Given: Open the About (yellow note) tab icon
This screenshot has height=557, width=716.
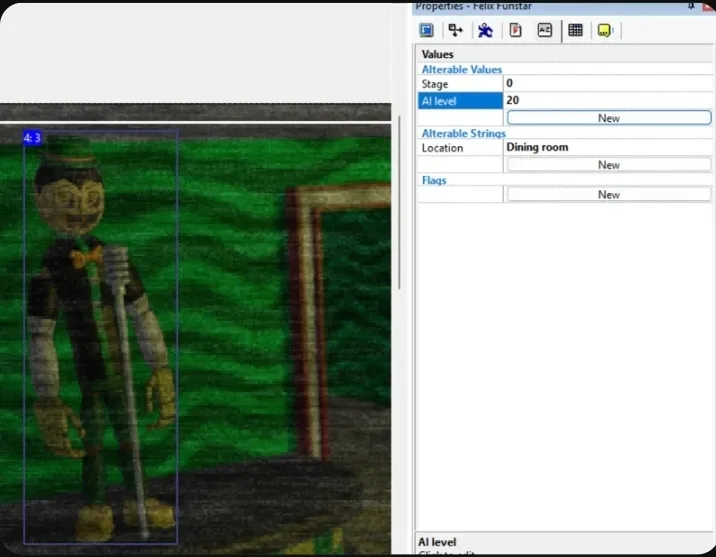Looking at the screenshot, I should [x=604, y=31].
